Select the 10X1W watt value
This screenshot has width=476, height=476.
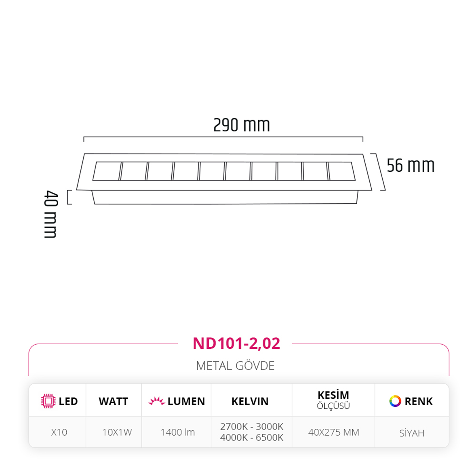tap(117, 432)
